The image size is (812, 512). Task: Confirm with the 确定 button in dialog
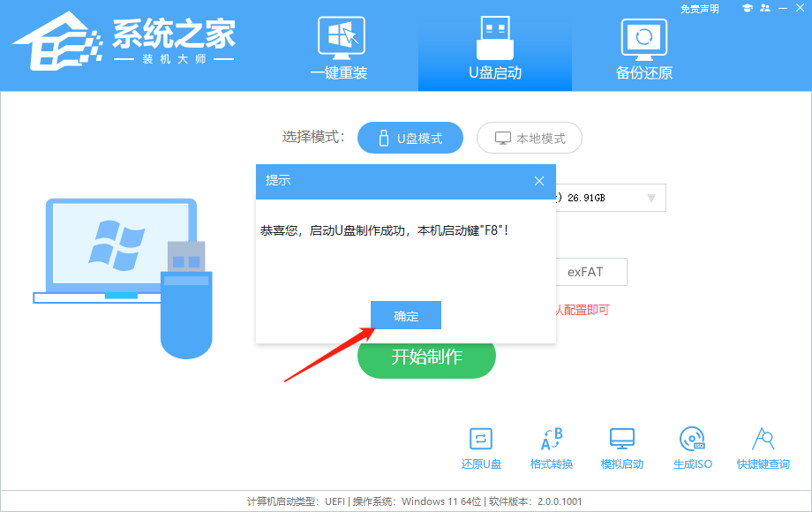point(405,315)
